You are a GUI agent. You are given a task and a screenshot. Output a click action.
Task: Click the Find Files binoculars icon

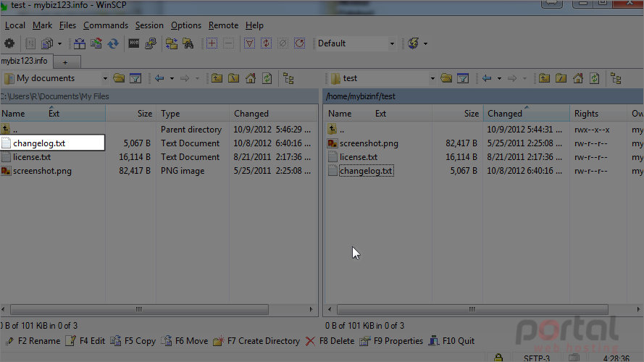tap(188, 43)
